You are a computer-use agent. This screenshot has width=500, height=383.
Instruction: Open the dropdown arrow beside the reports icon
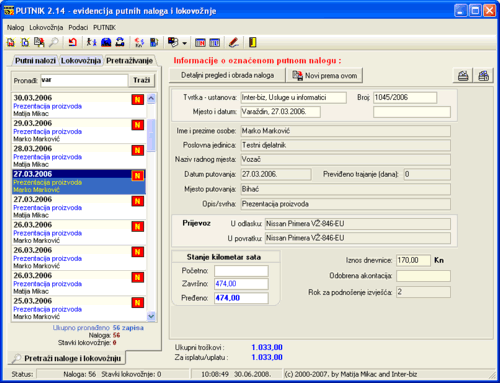184,43
